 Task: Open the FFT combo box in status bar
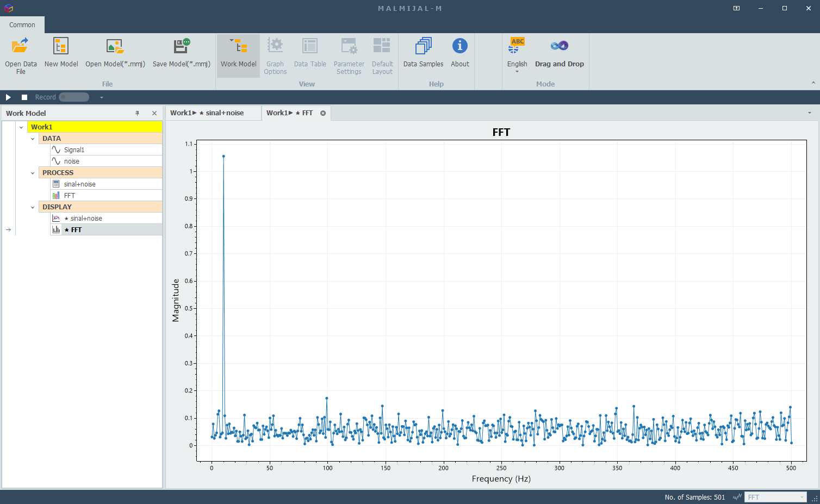[775, 497]
